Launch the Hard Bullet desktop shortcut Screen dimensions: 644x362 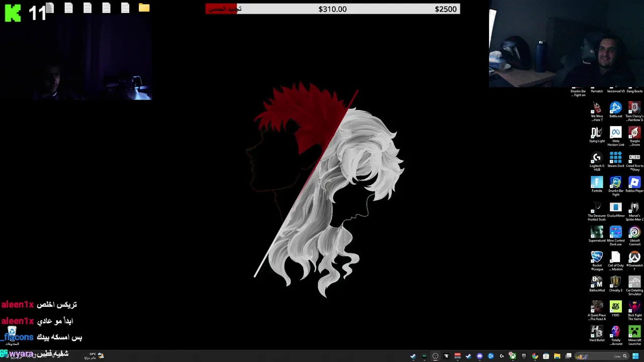point(597,334)
